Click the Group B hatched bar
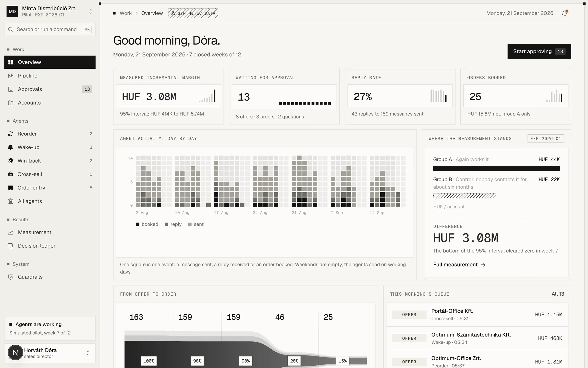 465,196
